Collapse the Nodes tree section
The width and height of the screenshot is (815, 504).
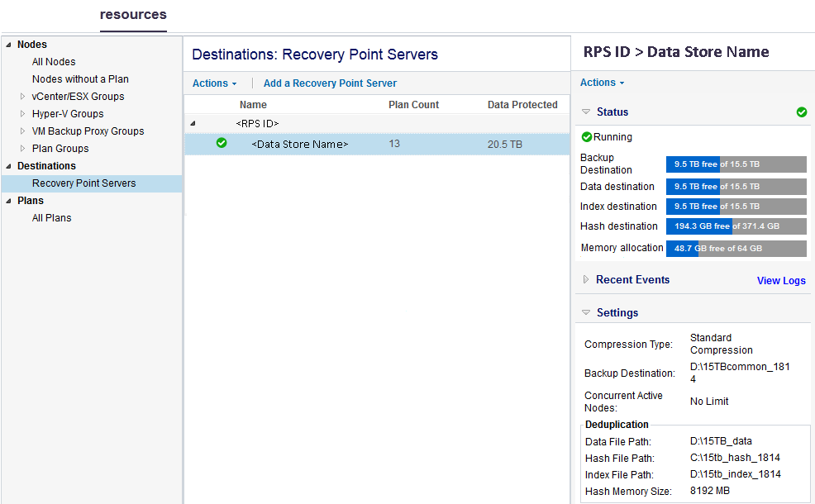[9, 45]
